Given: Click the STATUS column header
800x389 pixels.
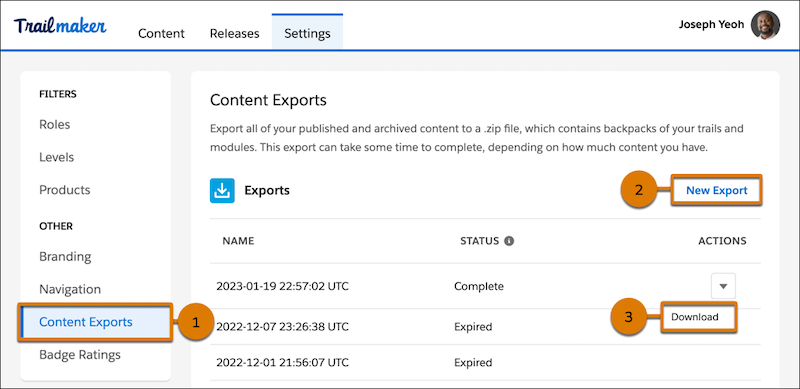Looking at the screenshot, I should [480, 241].
